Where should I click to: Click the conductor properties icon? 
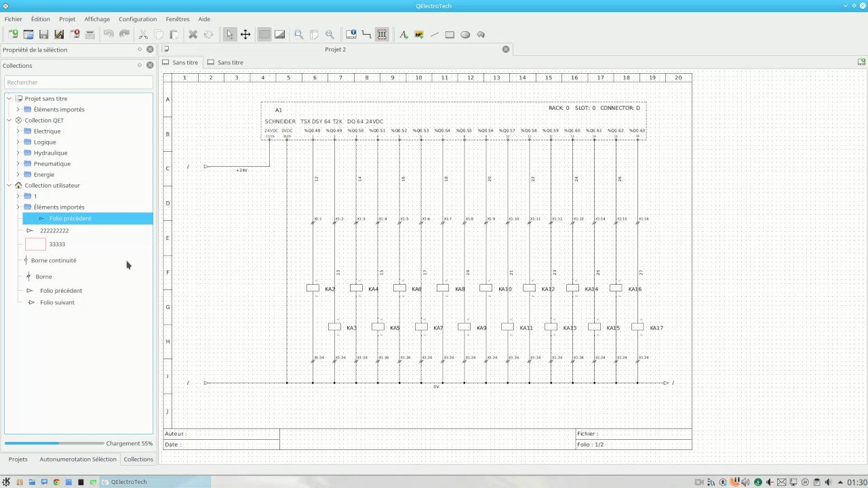point(367,35)
